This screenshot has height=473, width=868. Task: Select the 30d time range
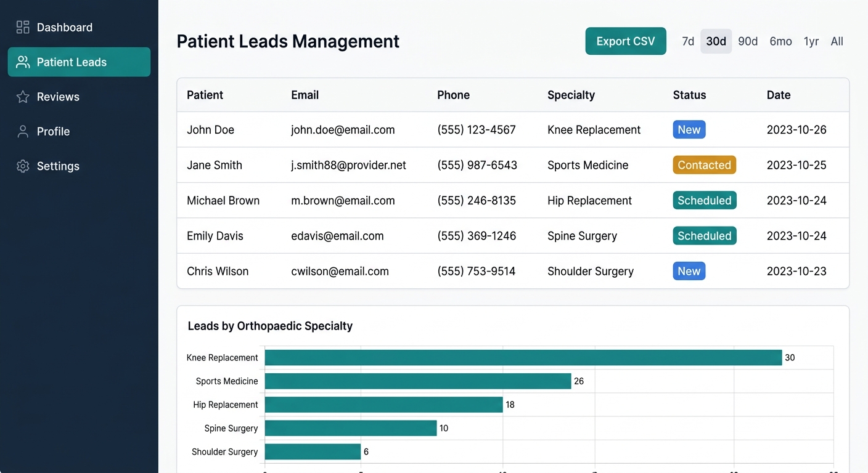click(716, 41)
